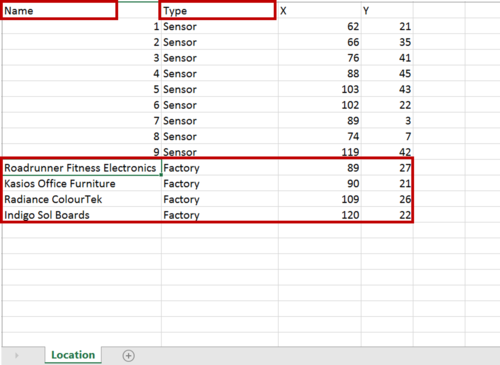Select the Kasios Office Furniture cell
Image resolution: width=500 pixels, height=365 pixels.
point(82,183)
